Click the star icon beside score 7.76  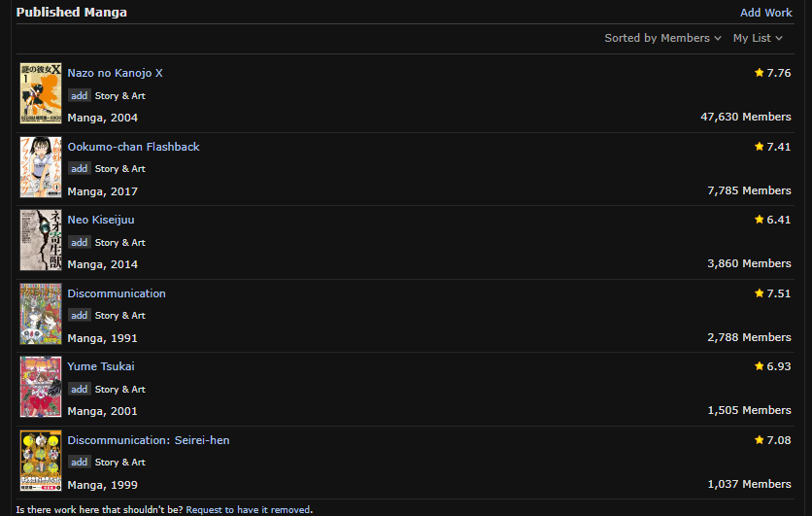click(760, 73)
